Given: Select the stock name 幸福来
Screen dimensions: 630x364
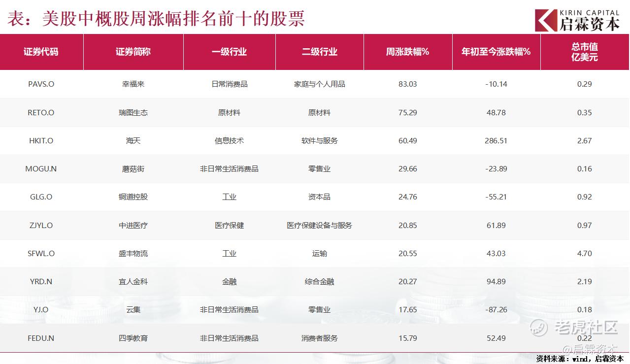Looking at the screenshot, I should pos(133,84).
